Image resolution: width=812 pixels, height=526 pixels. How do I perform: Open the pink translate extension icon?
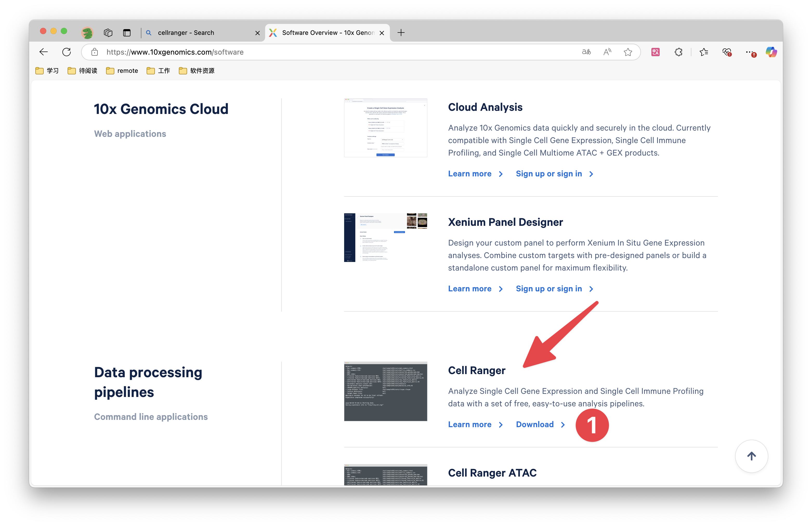(656, 52)
